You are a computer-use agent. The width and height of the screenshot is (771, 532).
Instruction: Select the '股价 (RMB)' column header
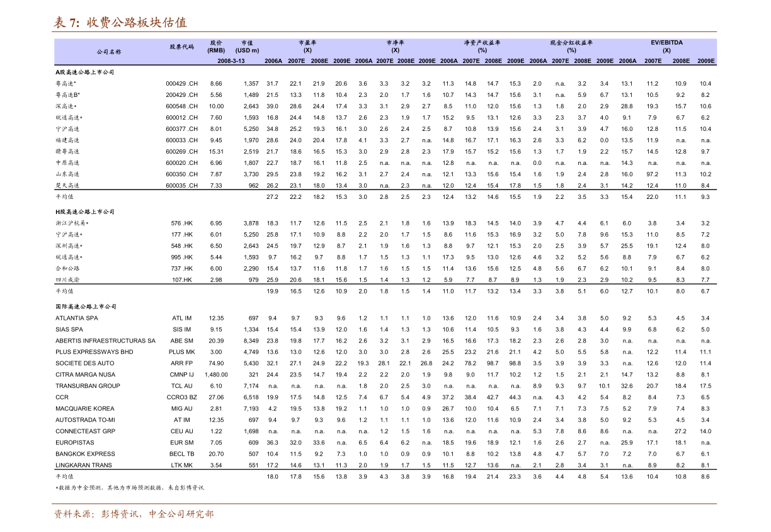pos(216,47)
